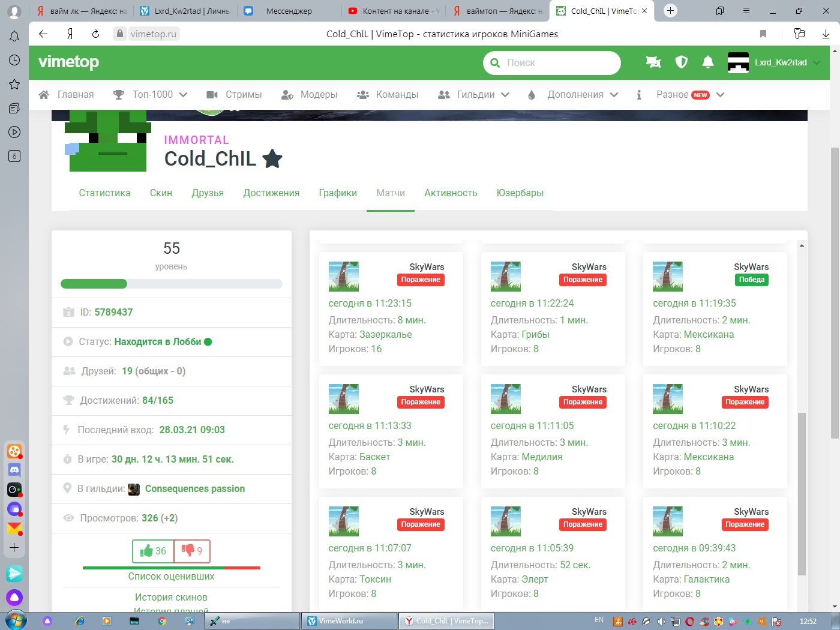Image resolution: width=840 pixels, height=630 pixels.
Task: Expand the Дополнения dropdown menu
Action: (x=614, y=95)
